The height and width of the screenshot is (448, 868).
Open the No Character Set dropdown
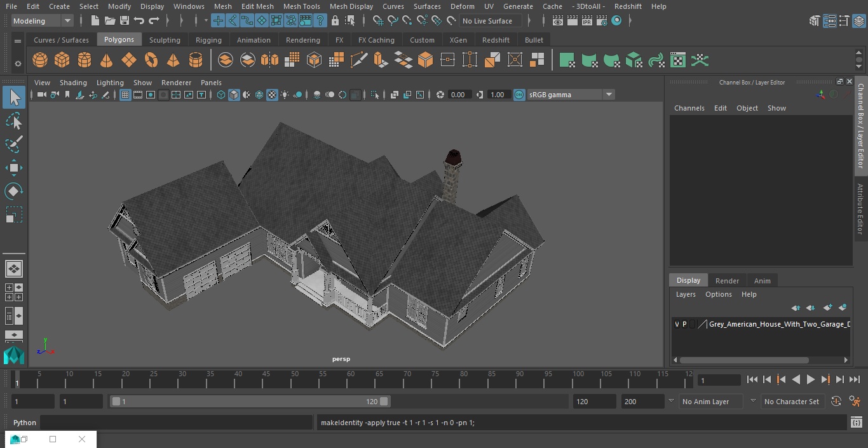[792, 402]
